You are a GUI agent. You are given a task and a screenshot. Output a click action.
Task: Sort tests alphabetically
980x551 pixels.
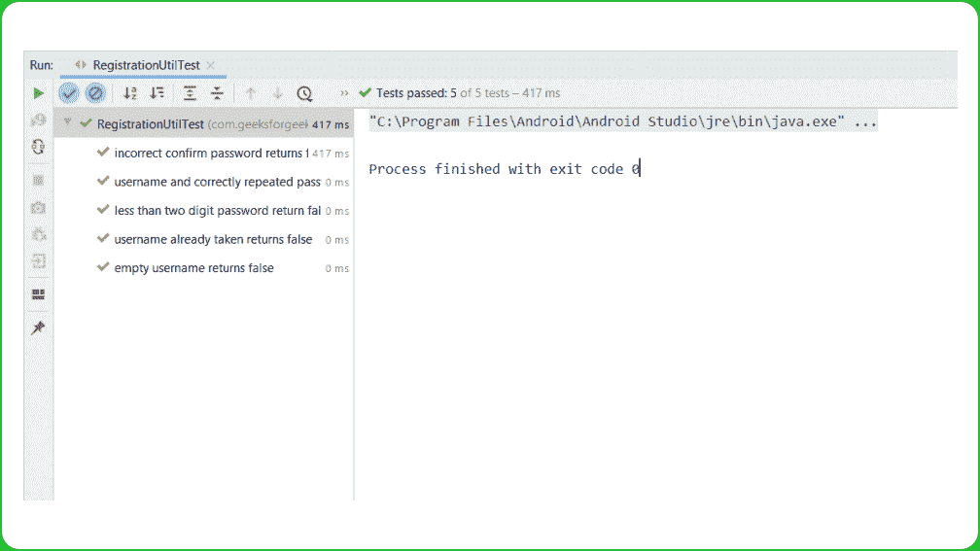click(130, 93)
